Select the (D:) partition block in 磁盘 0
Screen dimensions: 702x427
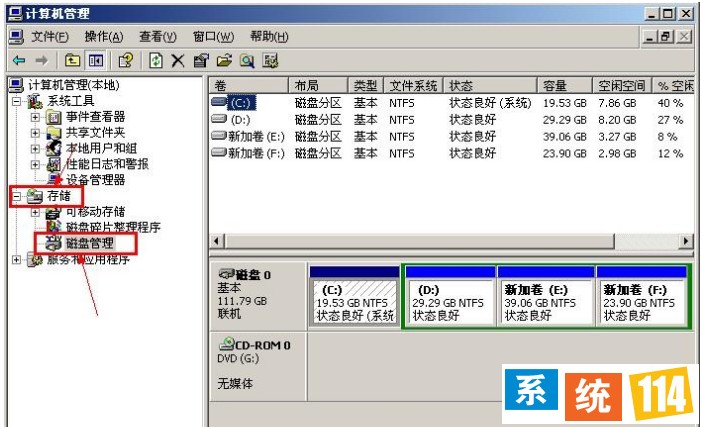coord(450,297)
